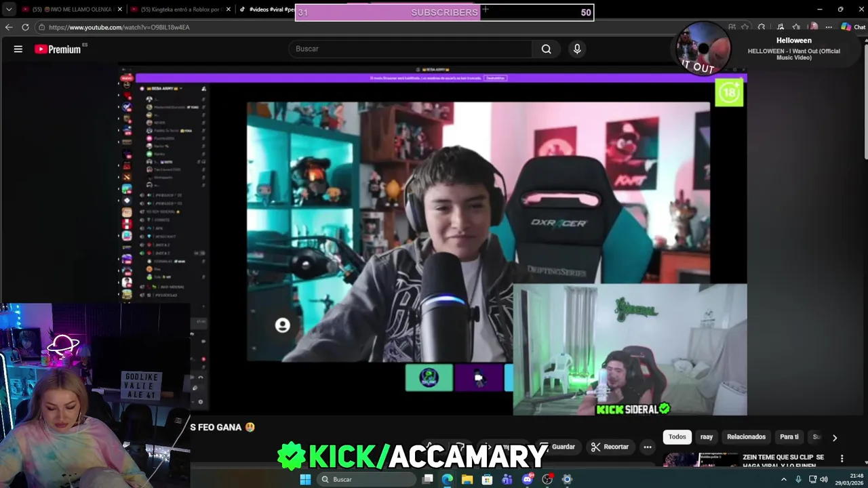The image size is (868, 488).
Task: Open the Windows Start menu
Action: coord(305,479)
